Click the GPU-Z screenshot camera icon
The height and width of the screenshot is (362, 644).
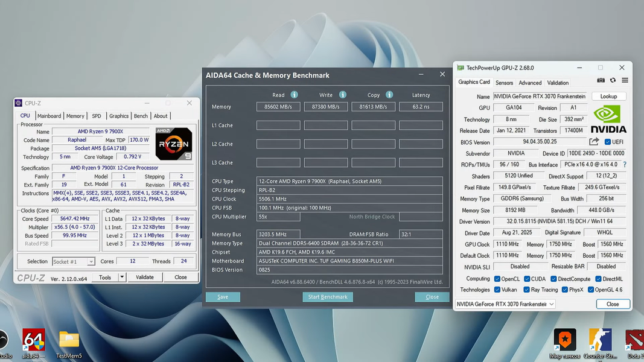[x=601, y=80]
